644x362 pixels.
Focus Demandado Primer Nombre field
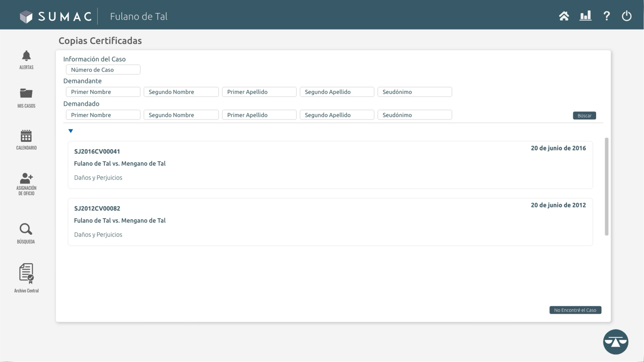103,115
